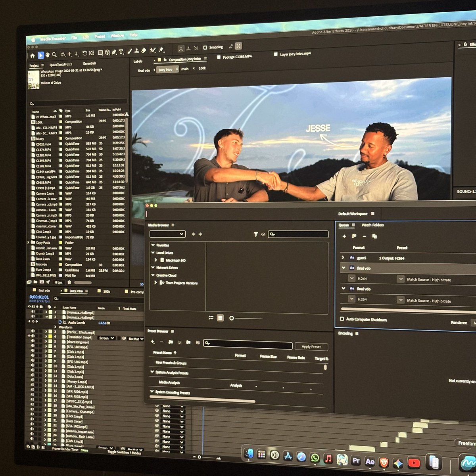This screenshot has height=476, width=476.
Task: Open Safari from the Dock
Action: (x=301, y=457)
